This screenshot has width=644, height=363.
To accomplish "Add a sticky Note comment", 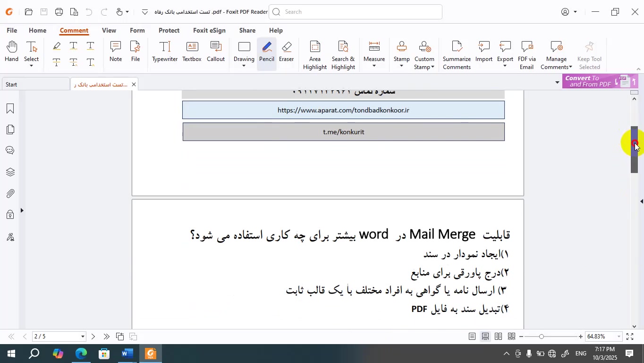I will click(x=116, y=52).
